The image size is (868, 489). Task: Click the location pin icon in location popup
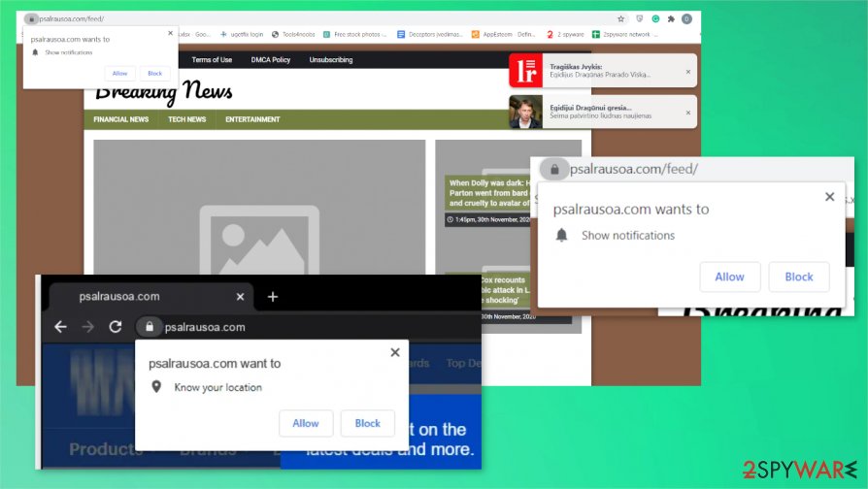click(156, 387)
